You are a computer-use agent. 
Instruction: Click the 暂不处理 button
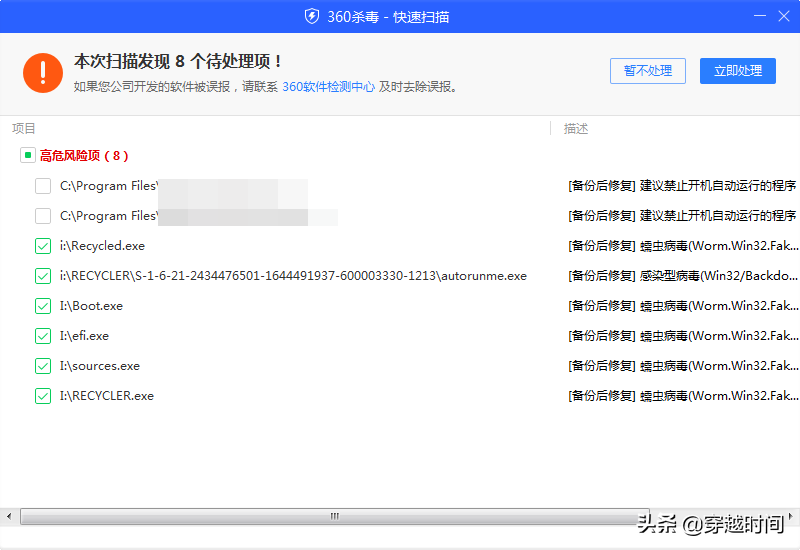pyautogui.click(x=647, y=71)
